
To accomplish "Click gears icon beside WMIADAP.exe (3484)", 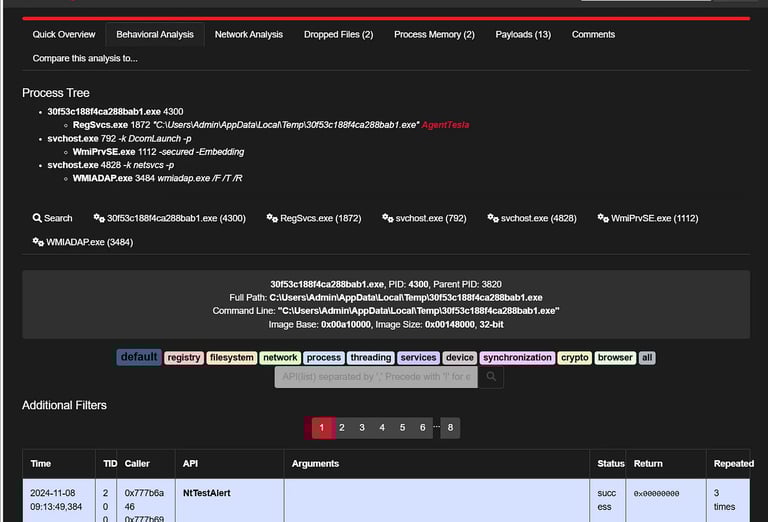I will (38, 242).
